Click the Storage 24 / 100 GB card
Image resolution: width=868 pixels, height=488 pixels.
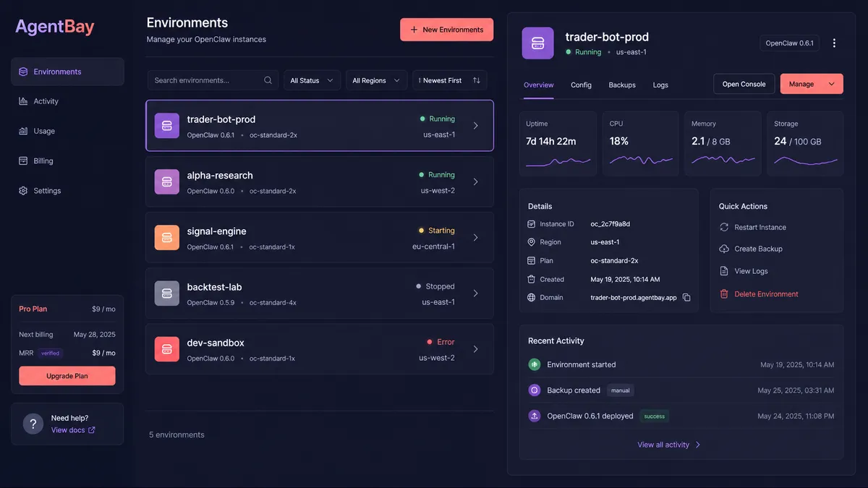(805, 143)
